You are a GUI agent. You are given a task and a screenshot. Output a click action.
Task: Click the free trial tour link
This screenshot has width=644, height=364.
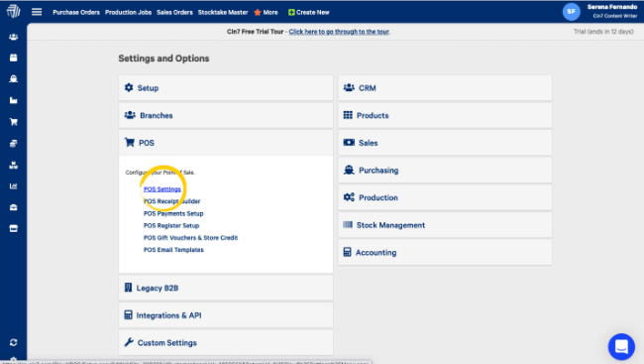(339, 32)
